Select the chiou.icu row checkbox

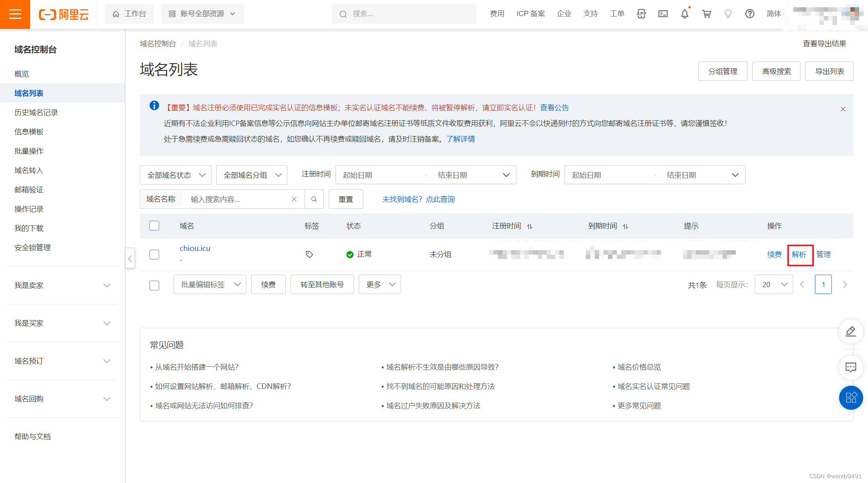coord(154,255)
